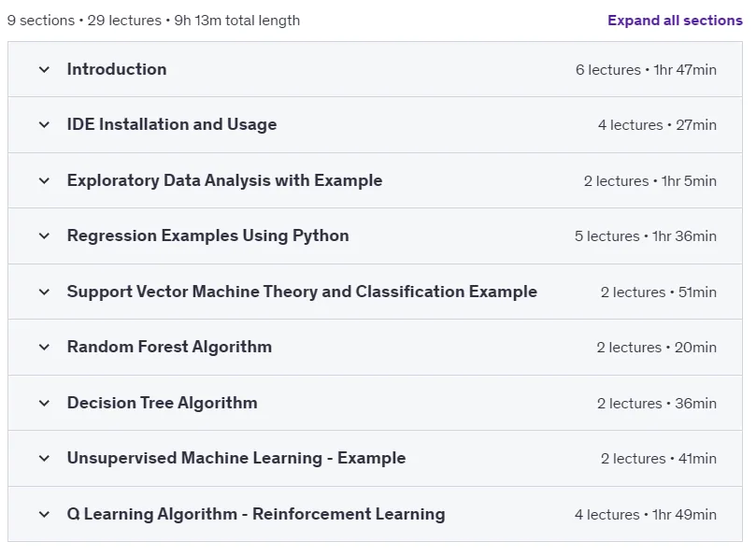Open Decision Tree Algorithm section title

pos(162,403)
